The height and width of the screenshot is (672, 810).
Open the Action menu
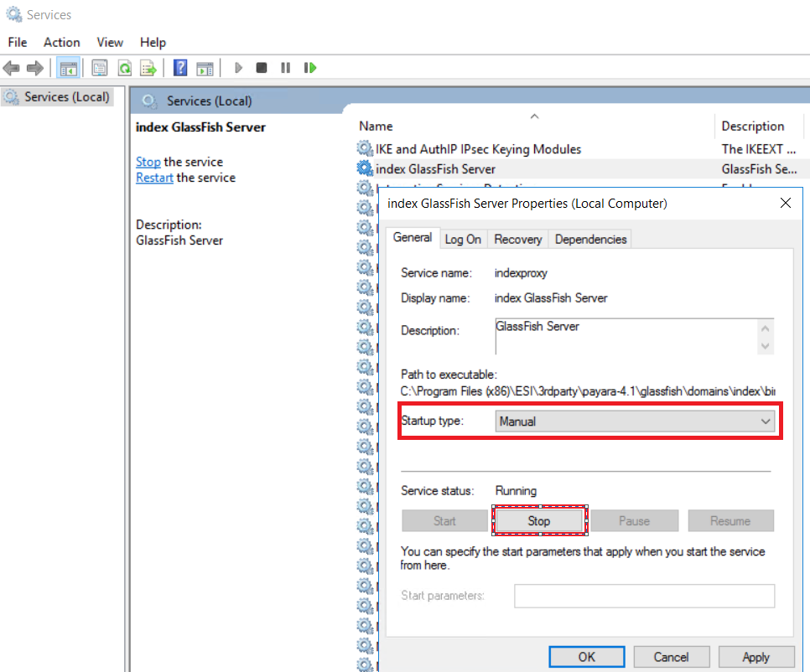[x=61, y=43]
